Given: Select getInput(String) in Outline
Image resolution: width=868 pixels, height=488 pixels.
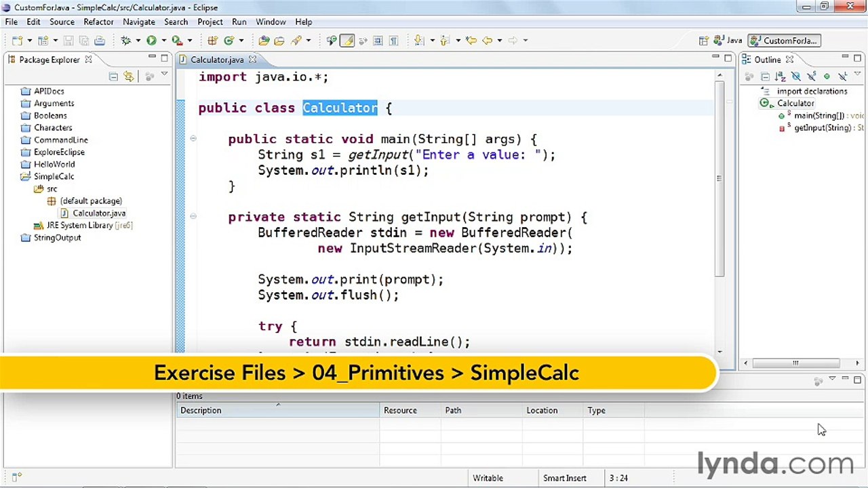Looking at the screenshot, I should point(822,127).
